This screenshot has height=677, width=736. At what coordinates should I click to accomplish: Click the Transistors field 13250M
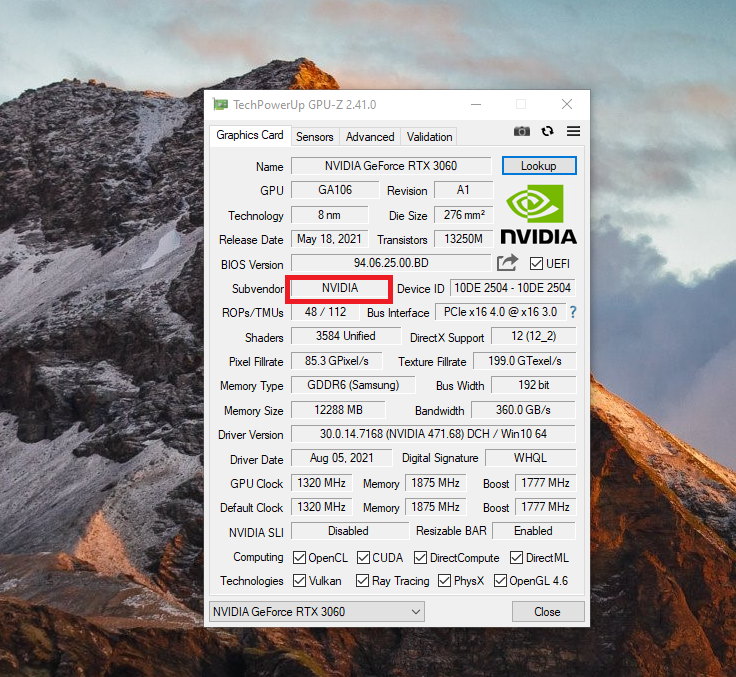pyautogui.click(x=464, y=239)
